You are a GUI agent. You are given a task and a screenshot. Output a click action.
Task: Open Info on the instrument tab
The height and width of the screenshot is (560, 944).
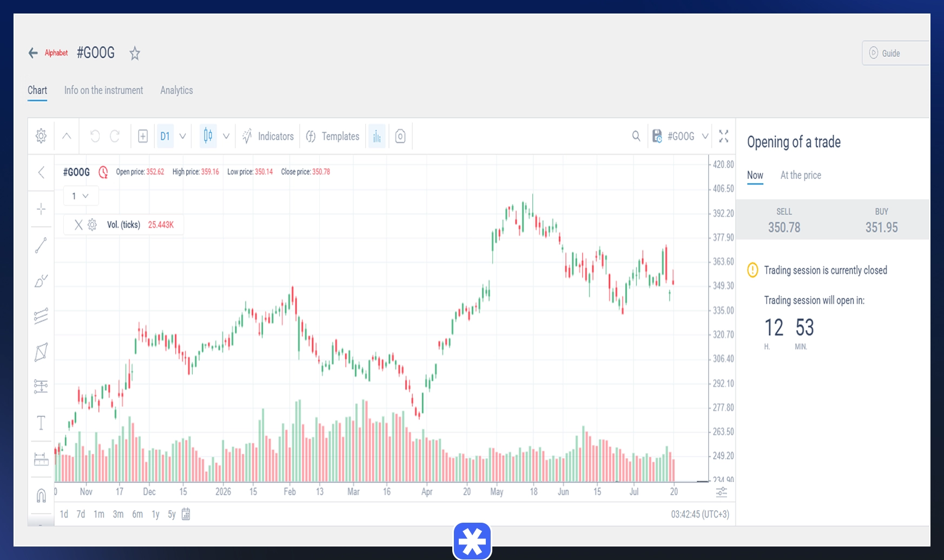103,90
